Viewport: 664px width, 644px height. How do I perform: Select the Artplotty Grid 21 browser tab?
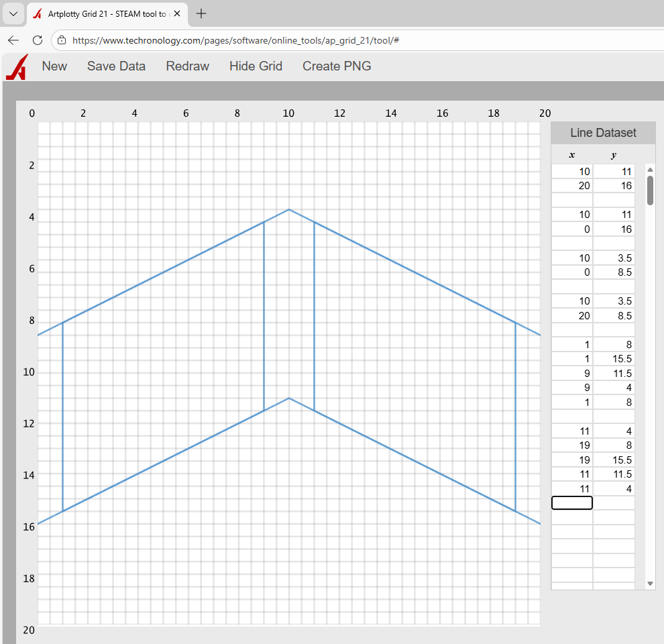tap(107, 13)
